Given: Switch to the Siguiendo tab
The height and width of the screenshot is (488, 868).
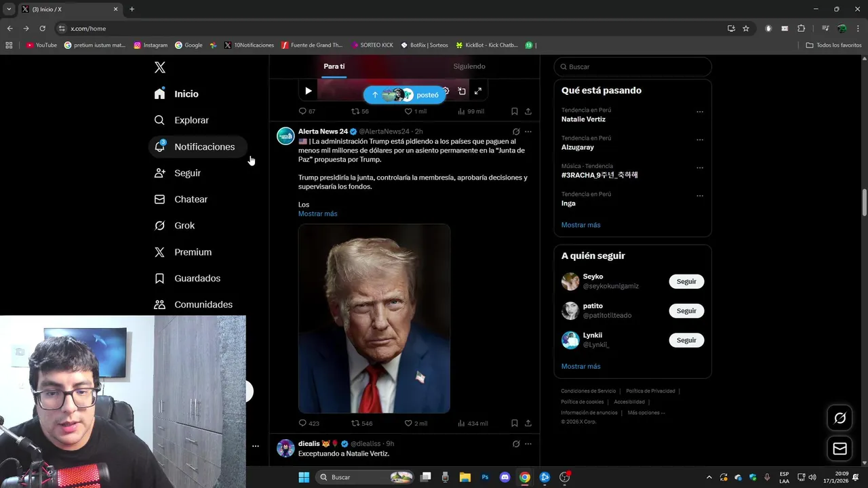Looking at the screenshot, I should click(469, 66).
